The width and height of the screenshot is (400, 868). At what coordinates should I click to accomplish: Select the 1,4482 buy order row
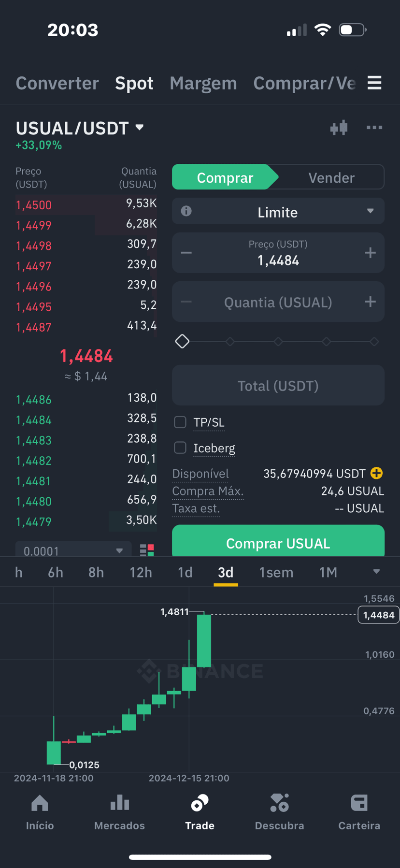86,460
